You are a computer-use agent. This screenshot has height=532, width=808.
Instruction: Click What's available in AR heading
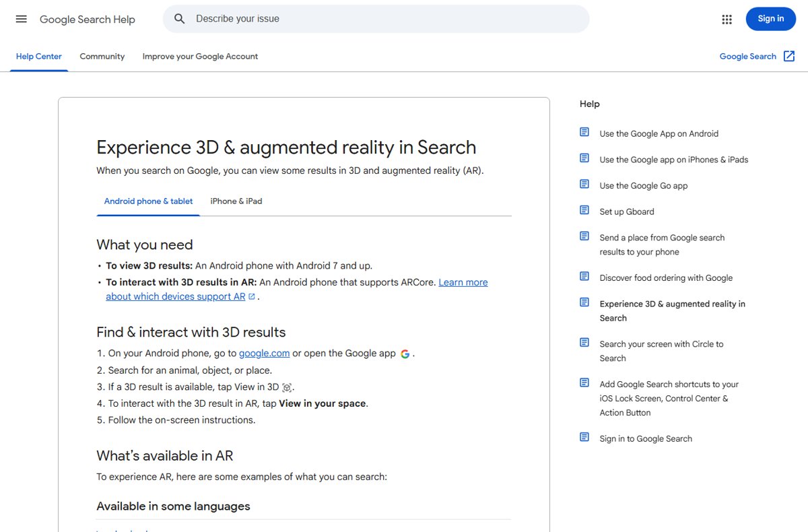point(165,456)
